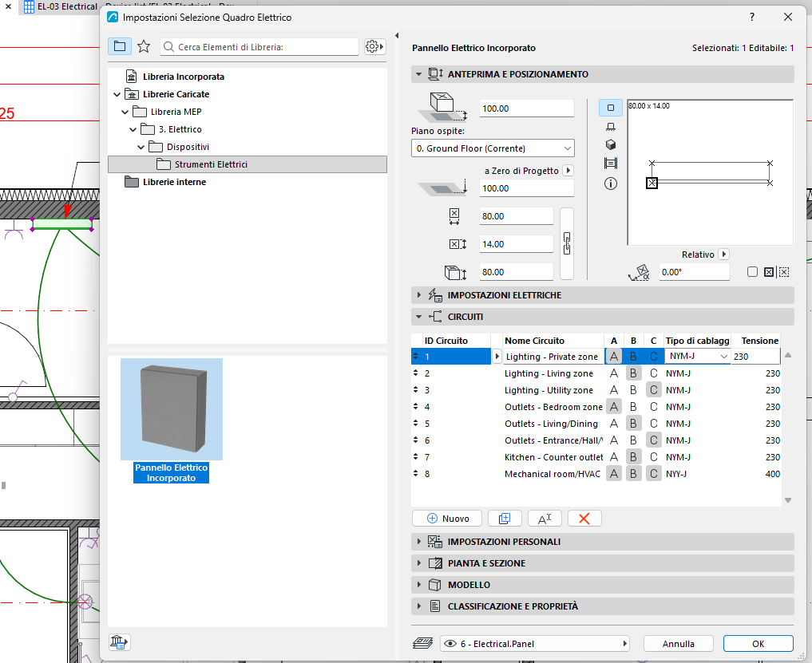Toggle the checkbox beside rotation angle

[x=752, y=272]
